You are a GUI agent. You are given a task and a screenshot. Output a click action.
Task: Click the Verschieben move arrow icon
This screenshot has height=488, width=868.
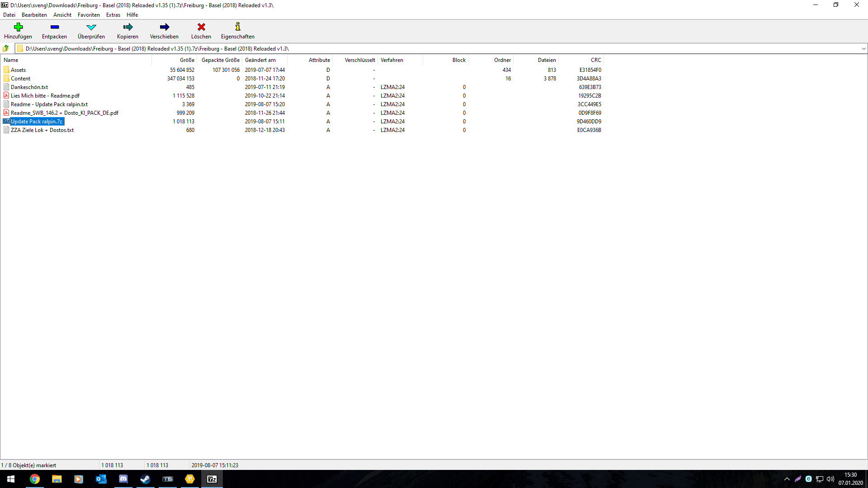pos(164,27)
